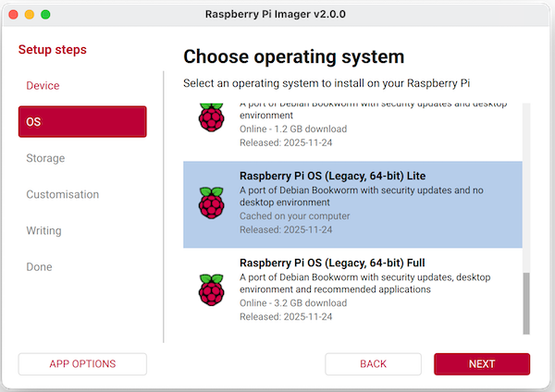Viewport: 555px width, 392px height.
Task: Click the raspberry icon of Legacy 64-bit Lite
Action: pos(211,202)
